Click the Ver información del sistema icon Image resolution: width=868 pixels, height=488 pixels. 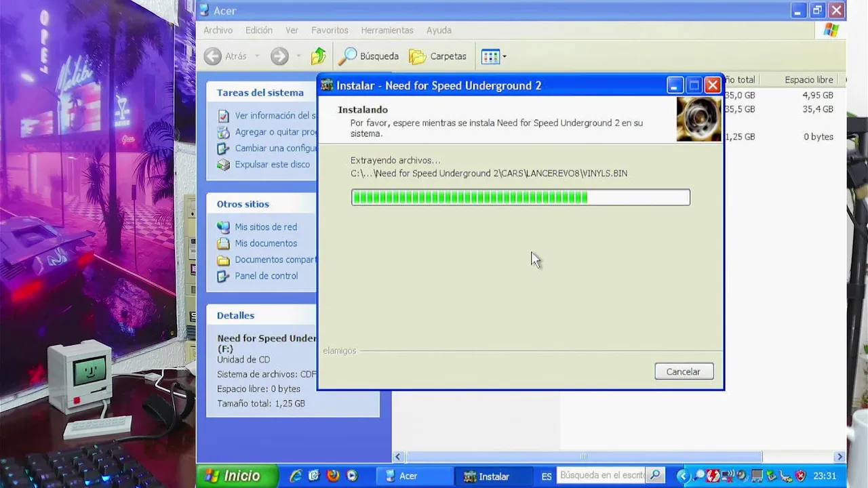pos(223,116)
